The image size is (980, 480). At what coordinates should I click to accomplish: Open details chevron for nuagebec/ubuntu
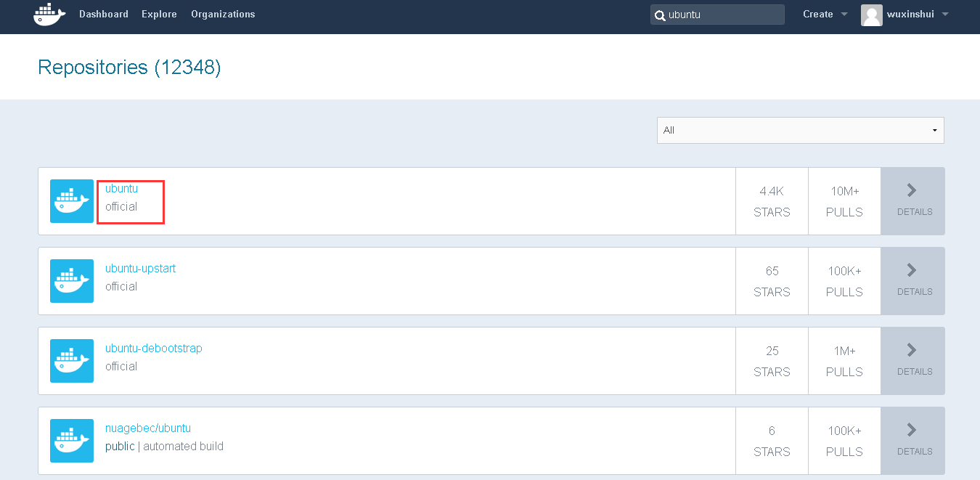912,430
